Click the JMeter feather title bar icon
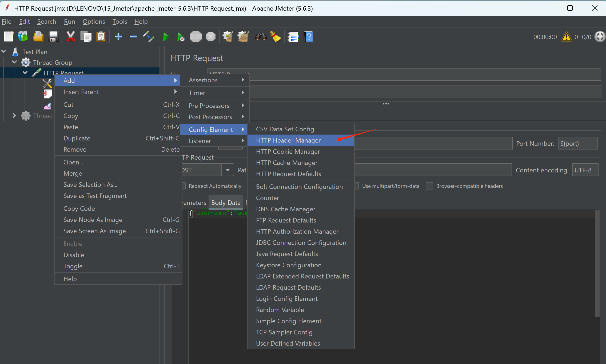This screenshot has width=606, height=364. point(7,8)
